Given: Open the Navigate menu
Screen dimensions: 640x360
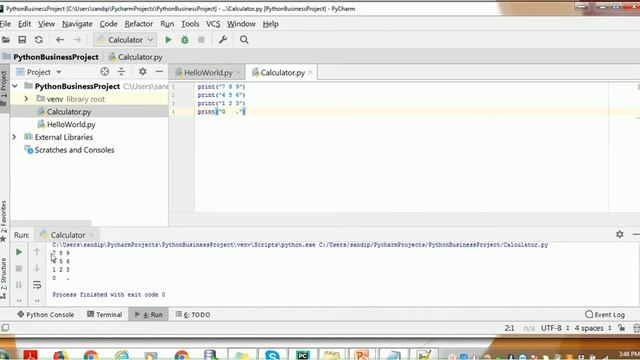Looking at the screenshot, I should pos(77,24).
